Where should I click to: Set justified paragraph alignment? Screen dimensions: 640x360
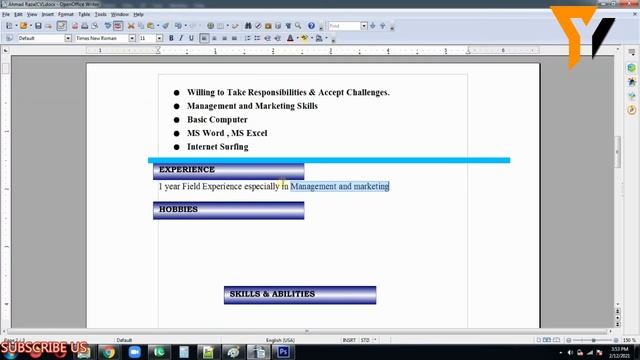point(234,38)
